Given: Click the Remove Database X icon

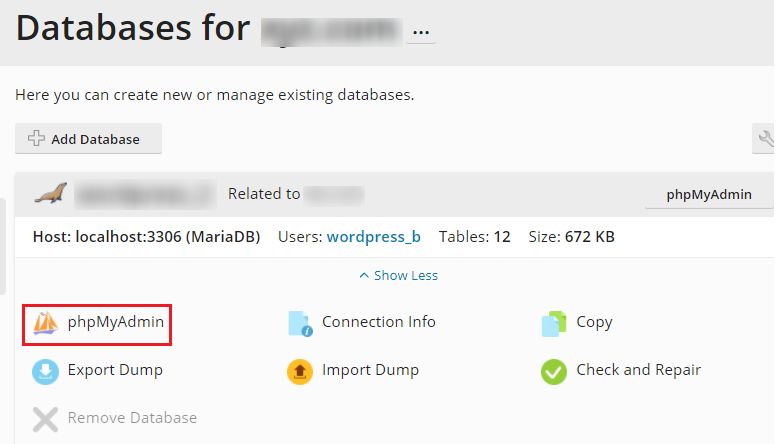Looking at the screenshot, I should click(x=46, y=418).
